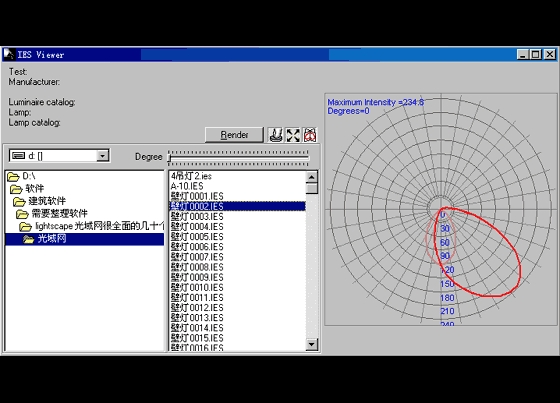Screen dimensions: 560x403
Task: Click the Degree slider track
Action: coord(239,158)
